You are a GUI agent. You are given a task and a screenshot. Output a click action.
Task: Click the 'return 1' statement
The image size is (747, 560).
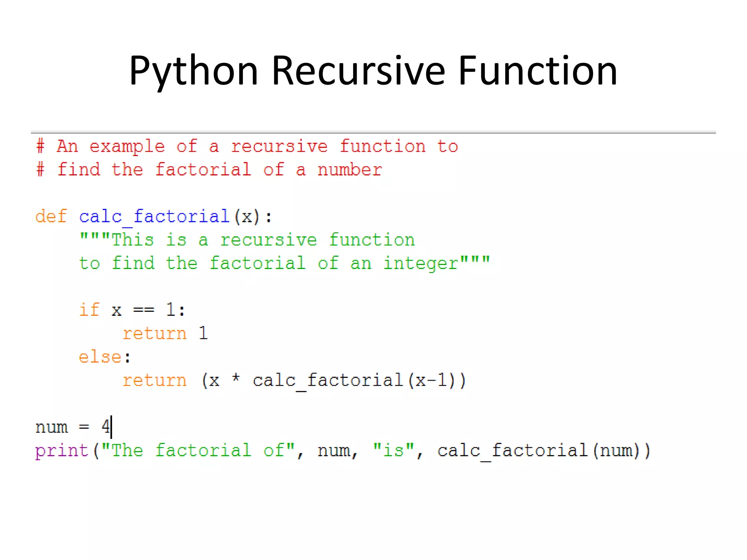coord(165,333)
